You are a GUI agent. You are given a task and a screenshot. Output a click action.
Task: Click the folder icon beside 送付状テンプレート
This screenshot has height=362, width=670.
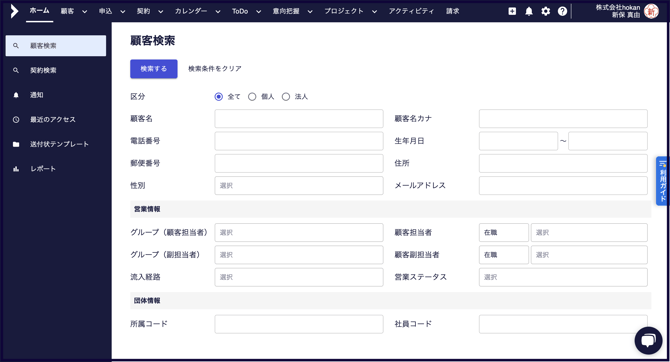tap(16, 144)
